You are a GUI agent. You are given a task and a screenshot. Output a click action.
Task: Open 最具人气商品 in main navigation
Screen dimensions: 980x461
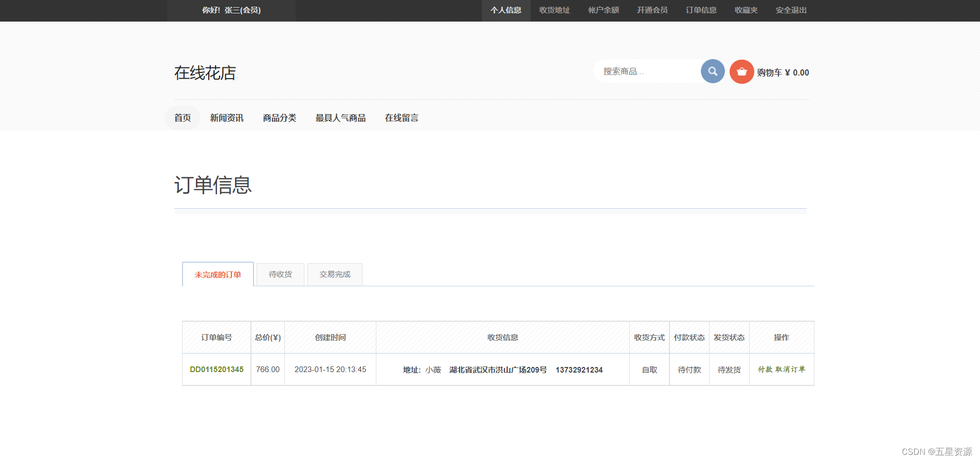click(x=341, y=118)
